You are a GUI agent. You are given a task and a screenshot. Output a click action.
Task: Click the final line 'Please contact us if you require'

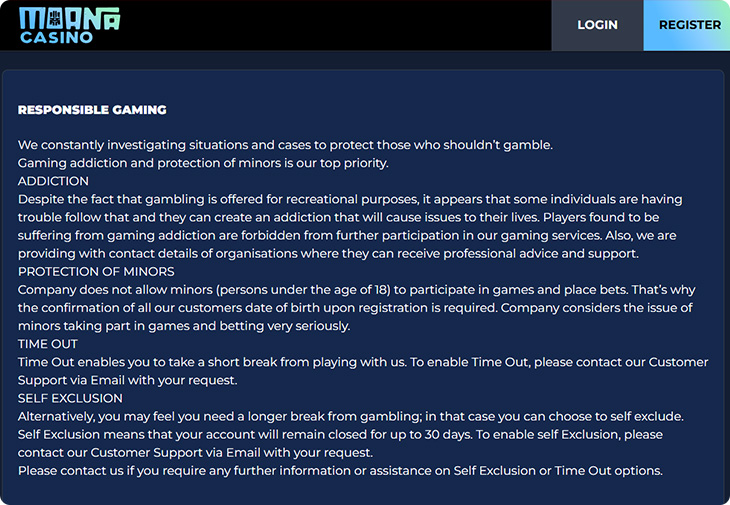(340, 471)
